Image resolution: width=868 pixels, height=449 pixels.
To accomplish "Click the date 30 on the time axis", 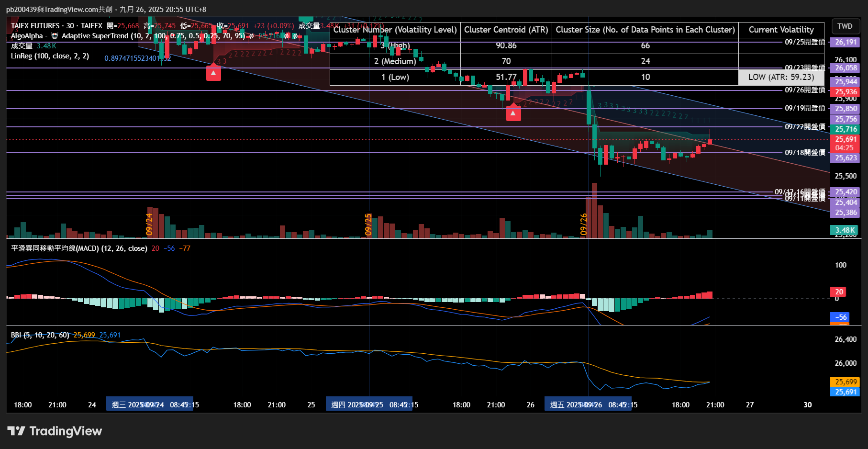I will [x=808, y=405].
